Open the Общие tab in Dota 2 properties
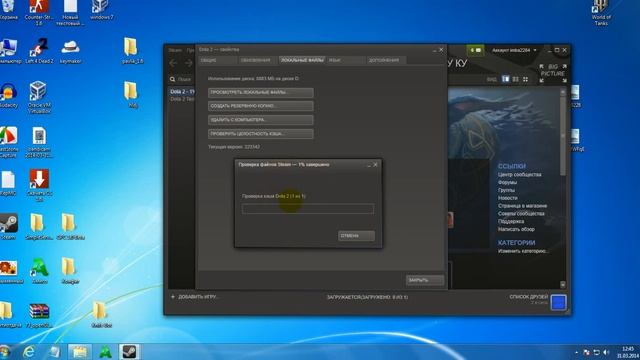 coord(217,60)
